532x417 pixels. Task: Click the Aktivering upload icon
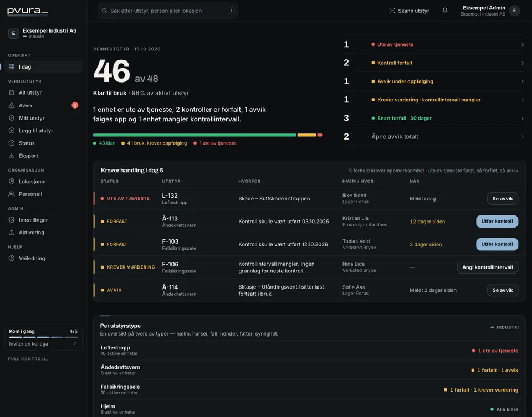coord(12,232)
